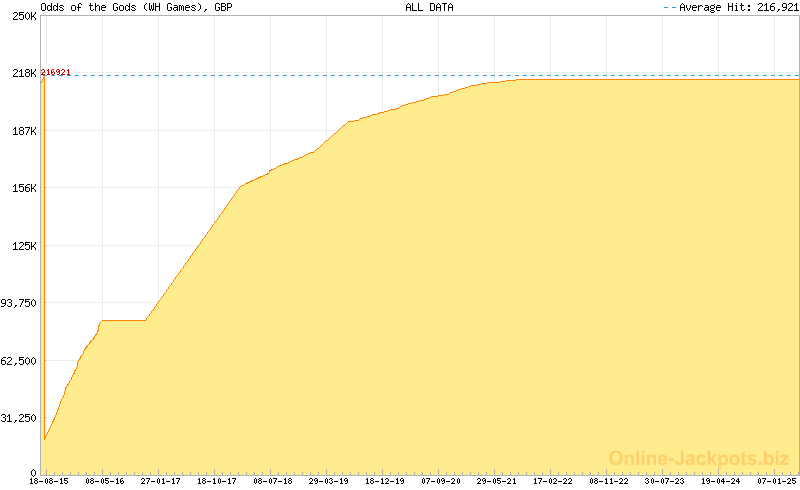The height and width of the screenshot is (490, 800).
Task: Select the 18-10-17 date label
Action: coord(217,482)
